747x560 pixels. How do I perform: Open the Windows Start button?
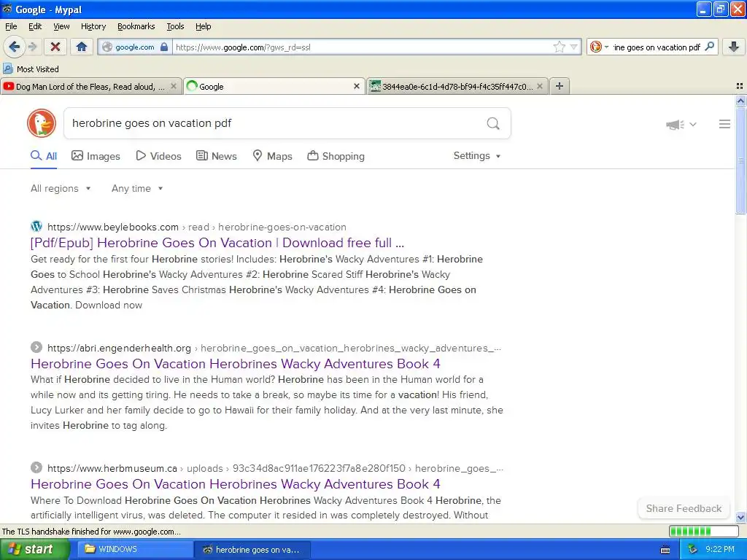[34, 549]
